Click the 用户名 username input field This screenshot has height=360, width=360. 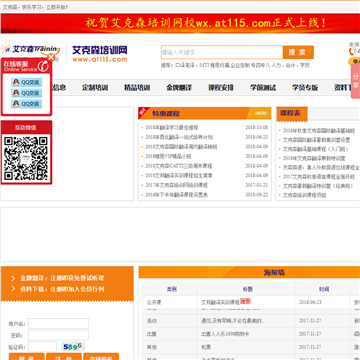pyautogui.click(x=58, y=324)
